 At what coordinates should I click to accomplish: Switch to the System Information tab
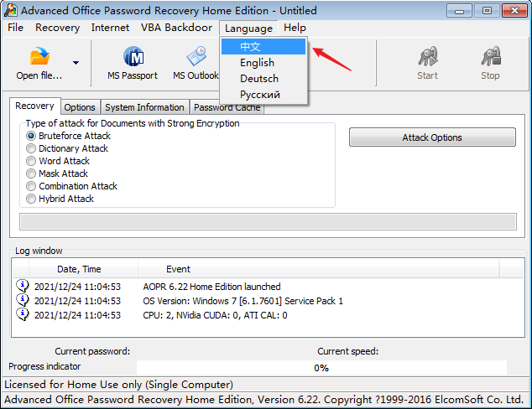click(x=144, y=107)
